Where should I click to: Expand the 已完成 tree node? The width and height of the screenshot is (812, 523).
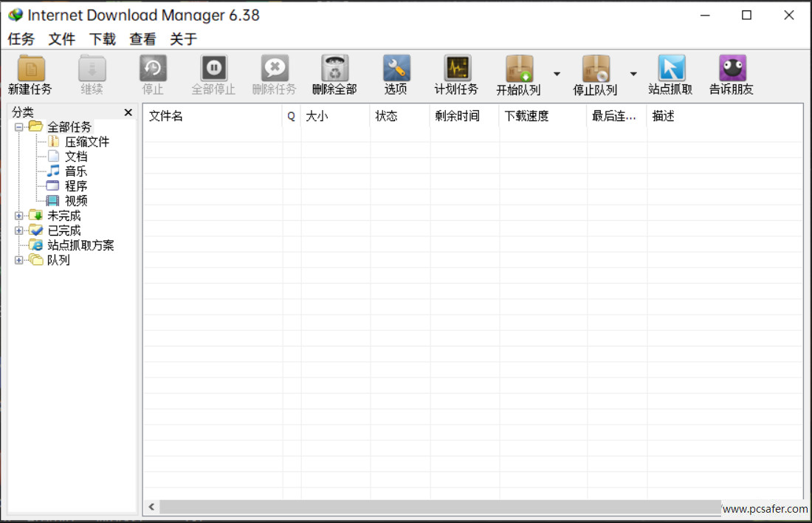click(x=19, y=230)
